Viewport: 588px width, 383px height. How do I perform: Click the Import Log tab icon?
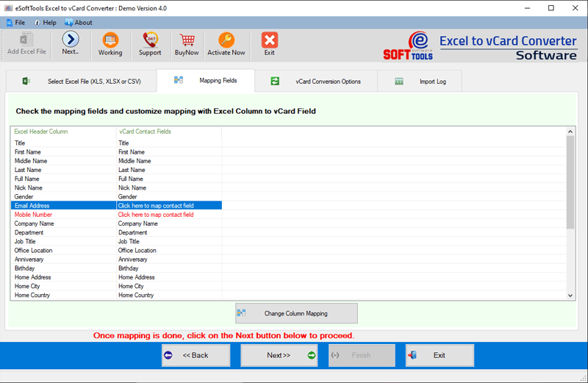[399, 82]
